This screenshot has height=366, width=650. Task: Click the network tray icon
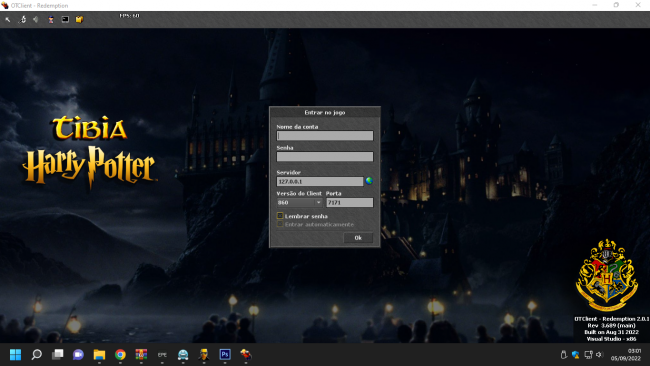tap(588, 354)
